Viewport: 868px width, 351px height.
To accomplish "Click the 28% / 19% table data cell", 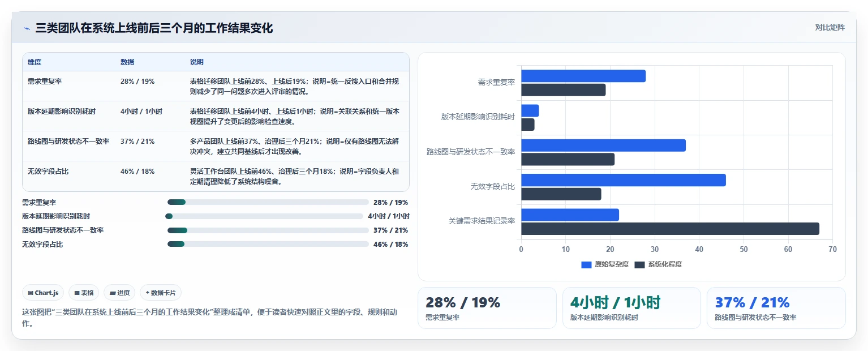I will [x=137, y=82].
